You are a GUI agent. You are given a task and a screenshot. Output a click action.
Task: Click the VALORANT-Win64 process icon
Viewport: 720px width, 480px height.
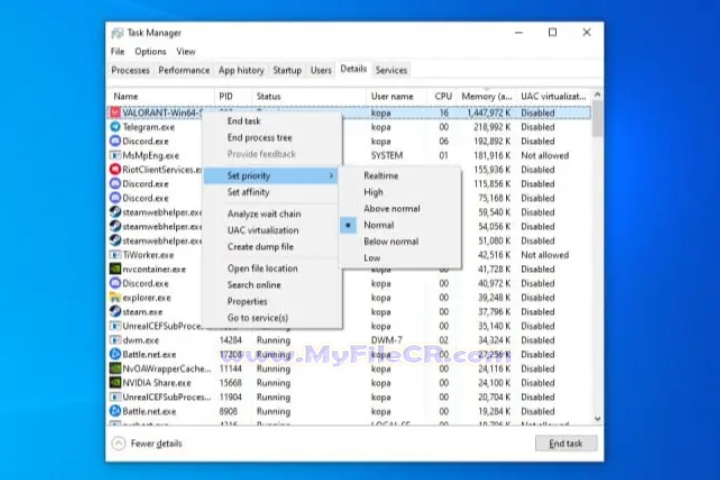115,113
